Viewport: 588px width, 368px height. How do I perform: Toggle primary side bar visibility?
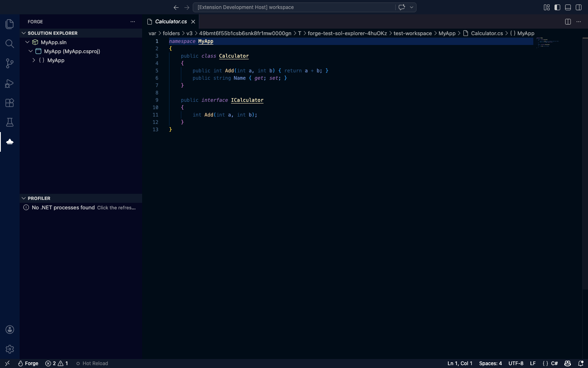557,7
